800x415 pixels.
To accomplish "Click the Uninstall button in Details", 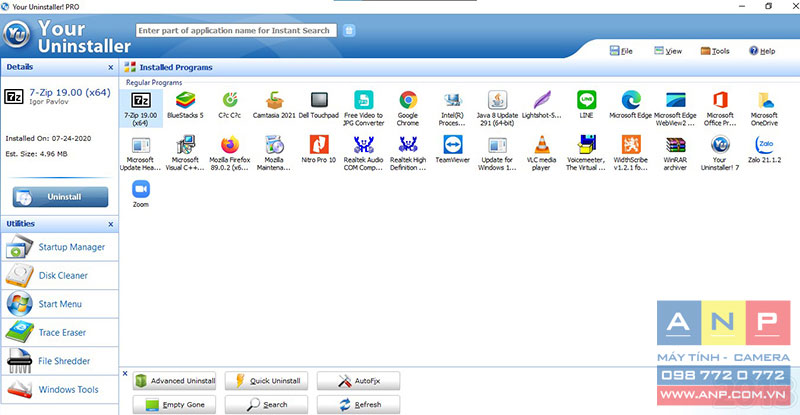I will 60,197.
